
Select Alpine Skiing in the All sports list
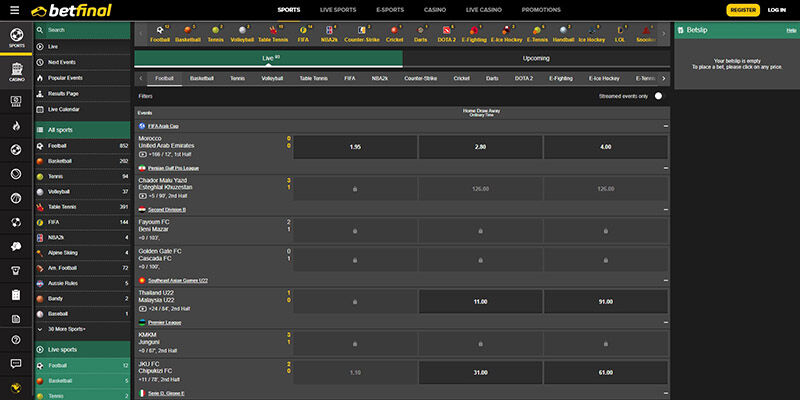click(83, 253)
